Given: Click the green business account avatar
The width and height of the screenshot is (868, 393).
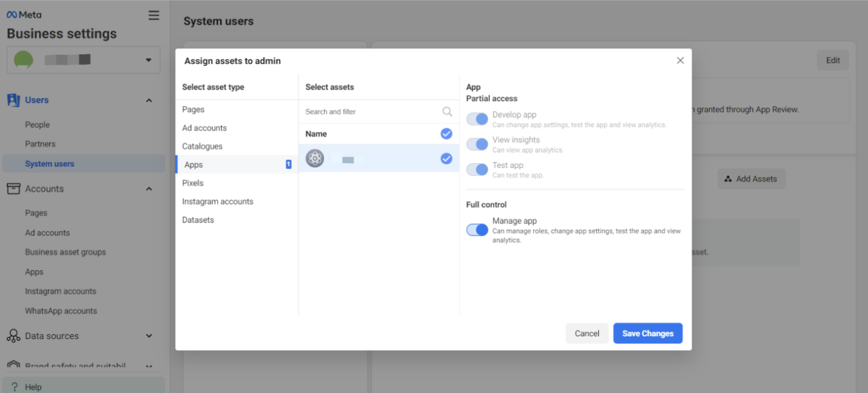Looking at the screenshot, I should point(24,60).
